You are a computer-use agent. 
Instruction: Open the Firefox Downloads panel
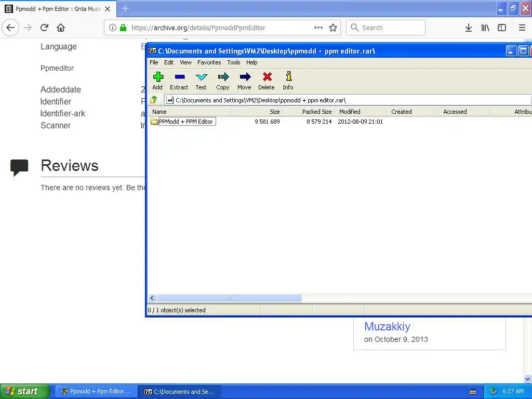pyautogui.click(x=469, y=28)
